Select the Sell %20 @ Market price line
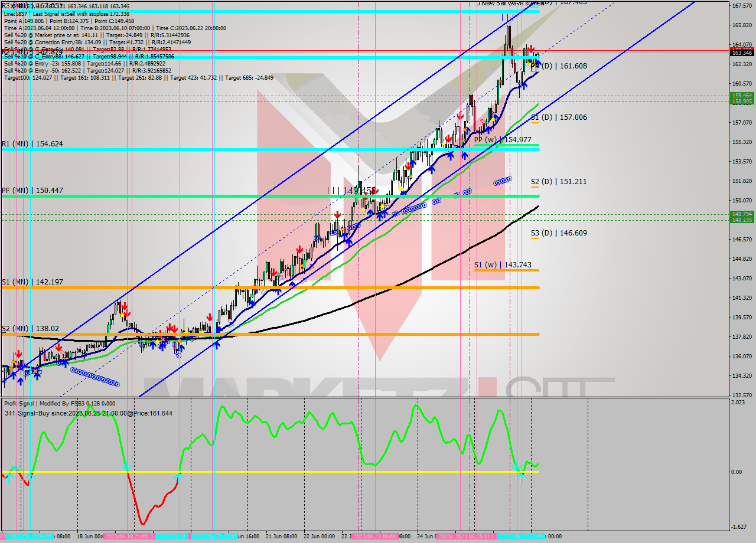 pos(97,35)
